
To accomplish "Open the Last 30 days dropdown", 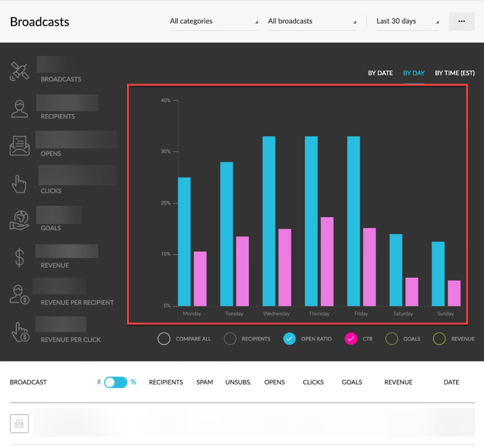I will coord(407,21).
